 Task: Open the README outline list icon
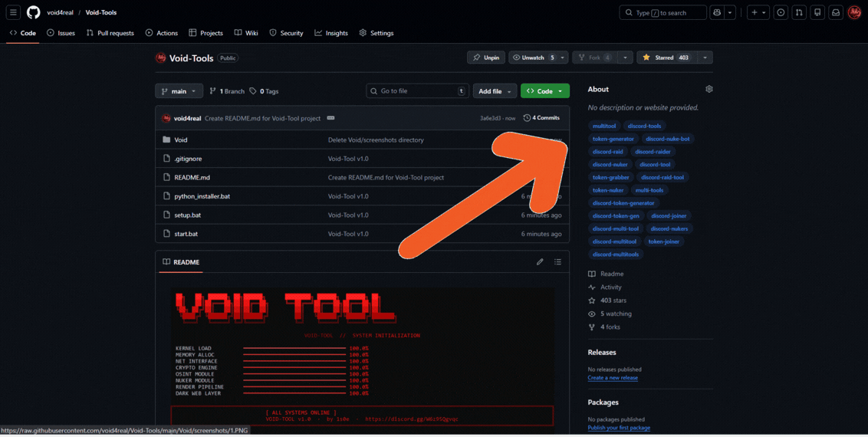[x=558, y=261]
